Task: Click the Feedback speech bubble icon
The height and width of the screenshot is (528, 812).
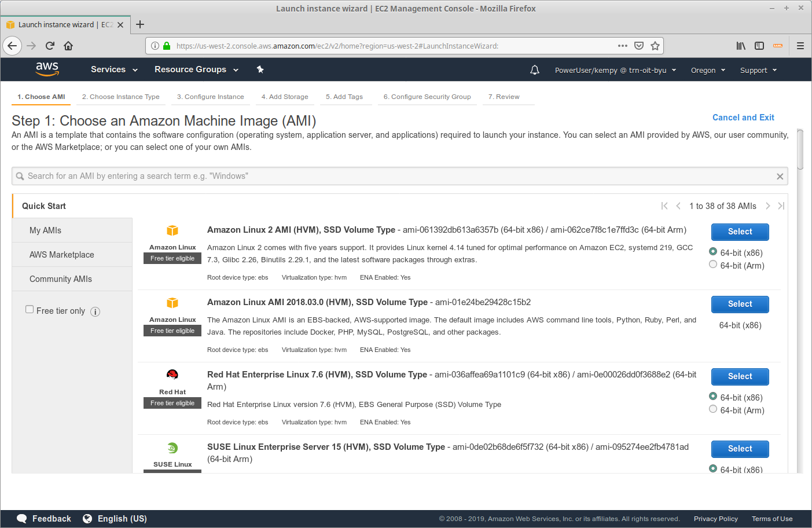Action: 22,519
